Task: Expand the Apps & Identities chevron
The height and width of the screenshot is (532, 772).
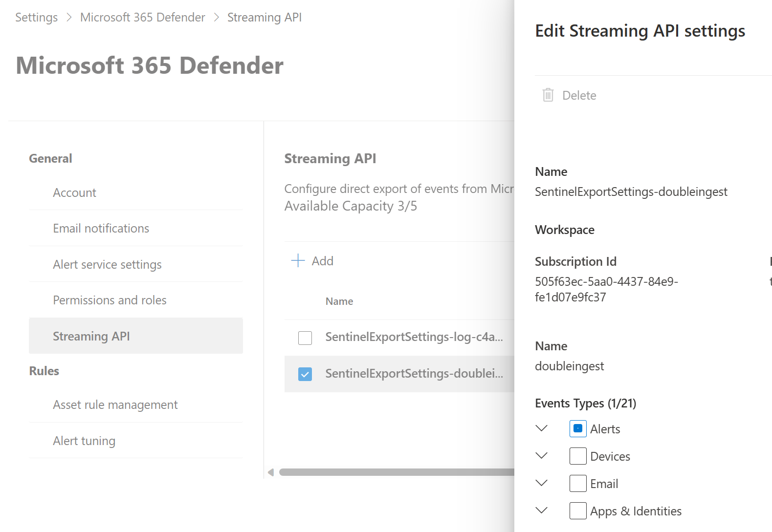Action: pos(541,510)
